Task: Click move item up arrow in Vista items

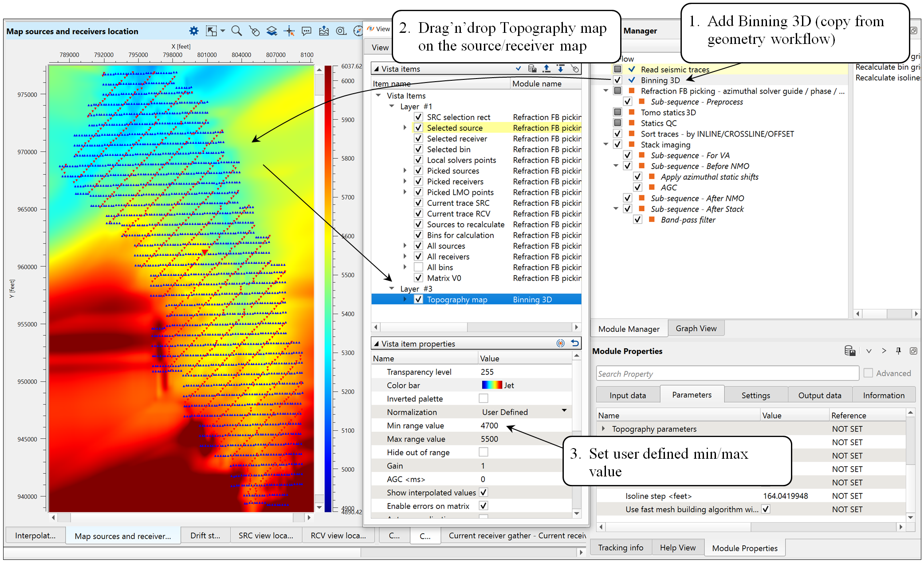Action: coord(547,69)
